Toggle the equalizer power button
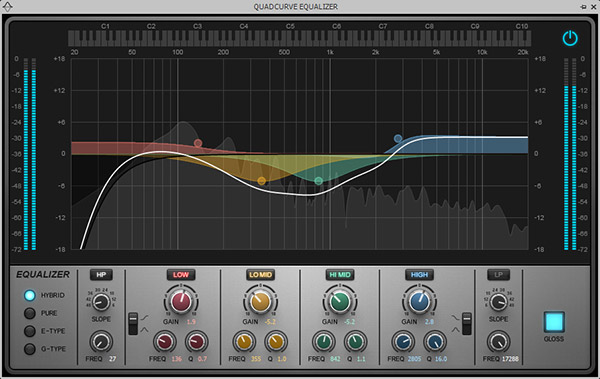Image resolution: width=600 pixels, height=379 pixels. click(570, 38)
